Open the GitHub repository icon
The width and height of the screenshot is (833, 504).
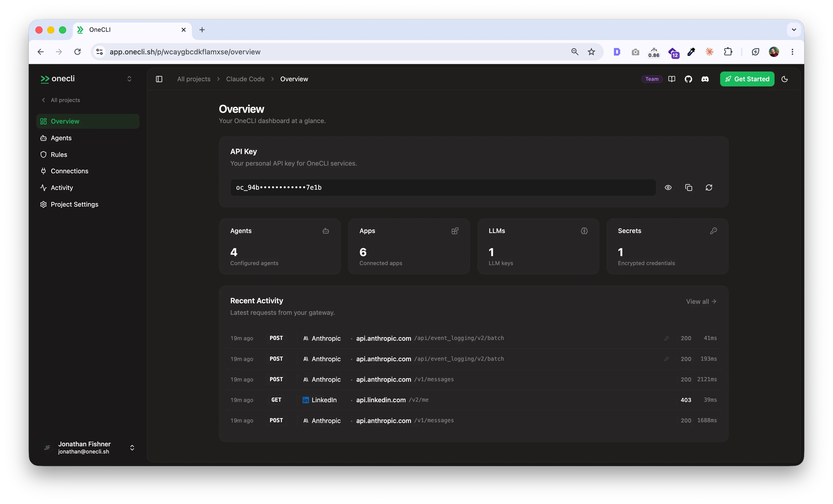688,79
